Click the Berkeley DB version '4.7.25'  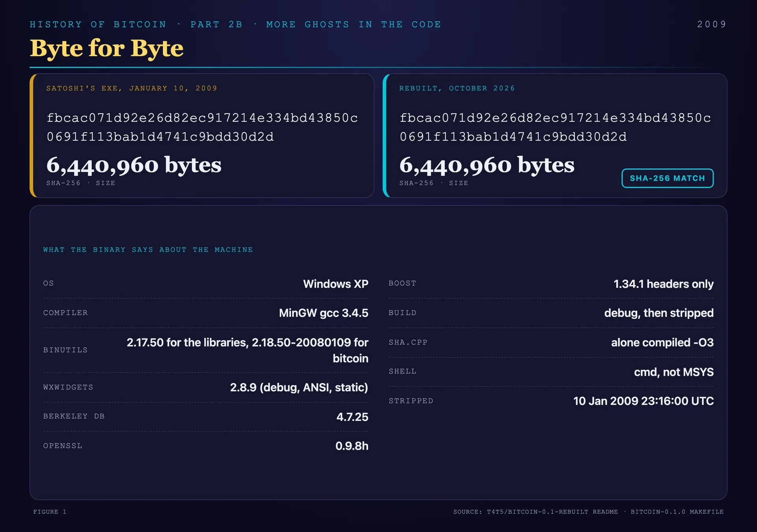[352, 417]
